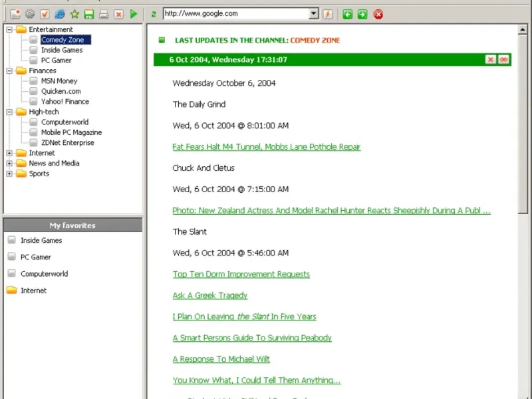Click the channel icon beside Inside Games in My favorites
Image resolution: width=532 pixels, height=399 pixels.
tap(11, 240)
